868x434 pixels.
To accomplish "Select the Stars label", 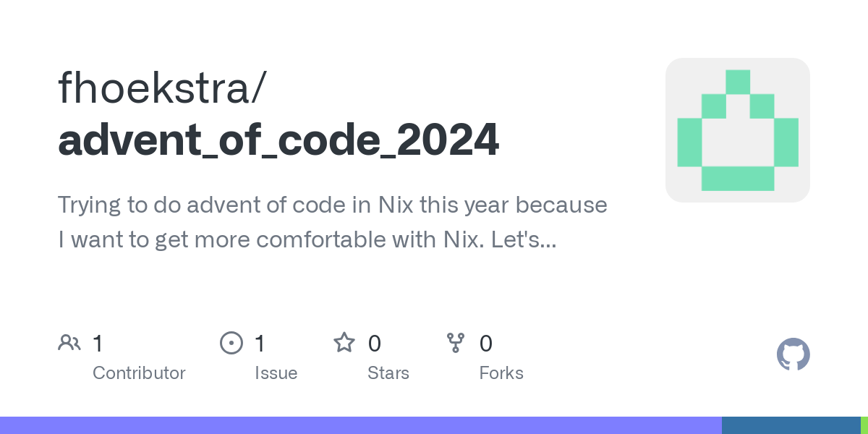I will tap(388, 373).
